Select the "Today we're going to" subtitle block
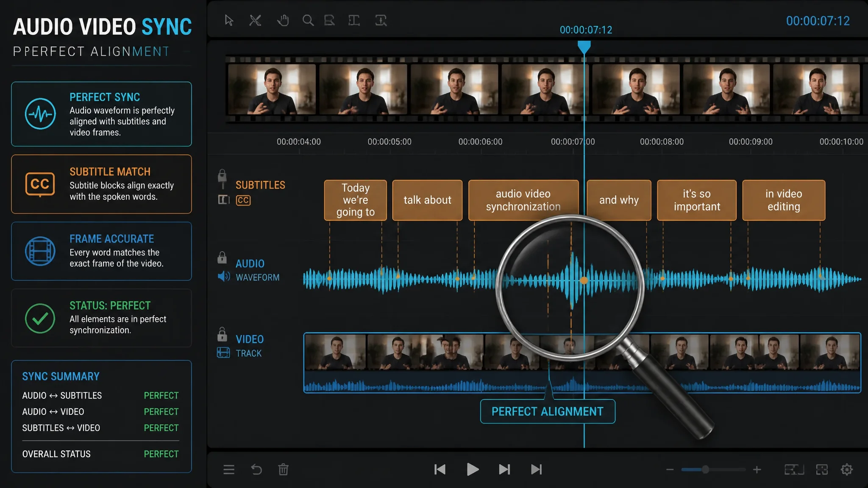The width and height of the screenshot is (868, 488). pyautogui.click(x=356, y=200)
